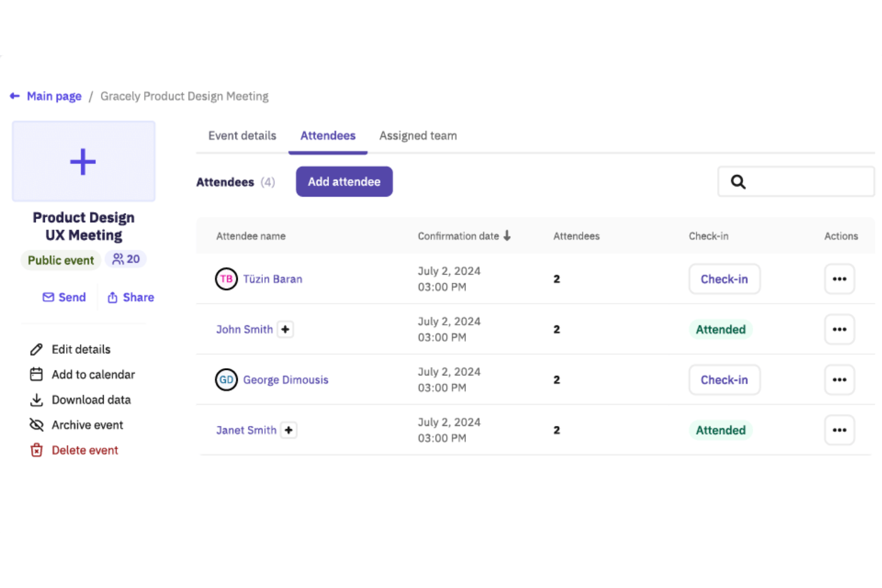The height and width of the screenshot is (588, 882).
Task: Toggle Confirmation date sort order
Action: [507, 236]
